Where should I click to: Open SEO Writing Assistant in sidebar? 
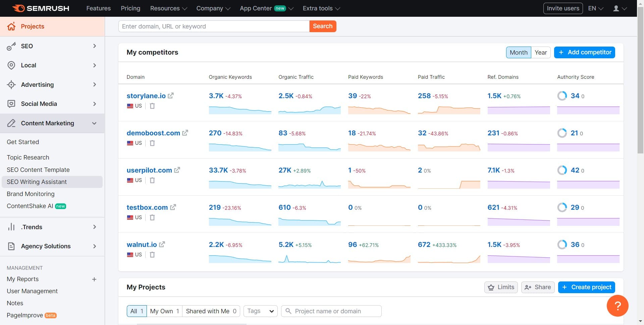[37, 182]
